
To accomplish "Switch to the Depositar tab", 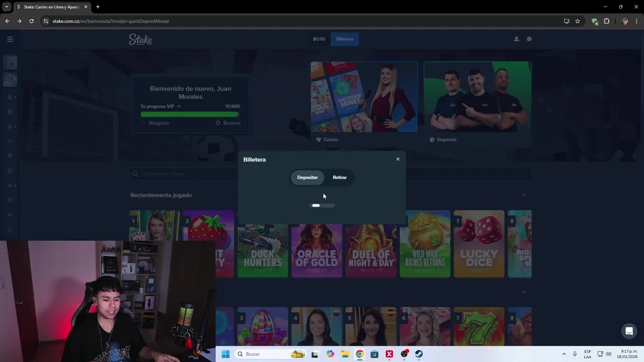I will (307, 177).
